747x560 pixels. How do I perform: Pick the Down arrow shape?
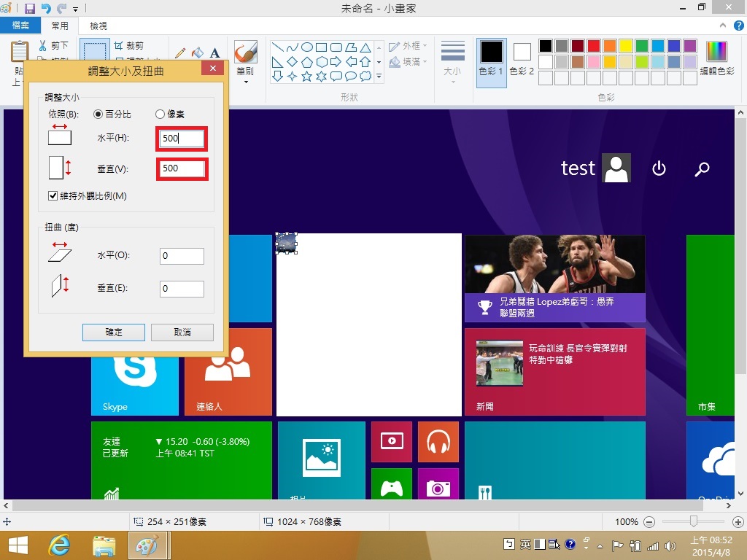277,76
